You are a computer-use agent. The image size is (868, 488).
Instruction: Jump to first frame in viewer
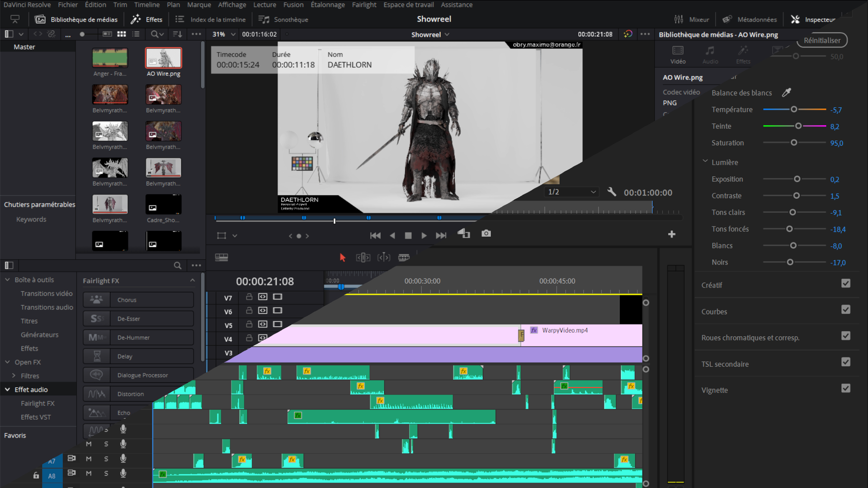pos(375,235)
